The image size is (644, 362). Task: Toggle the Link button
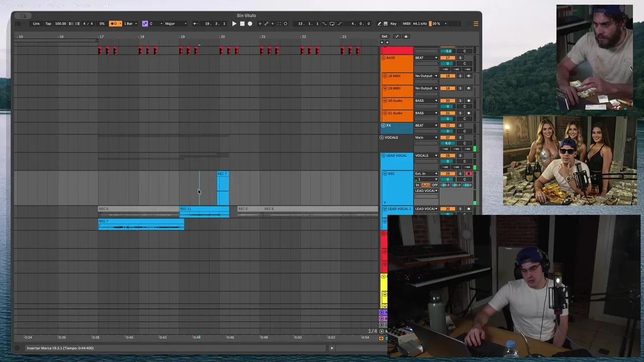(36, 24)
